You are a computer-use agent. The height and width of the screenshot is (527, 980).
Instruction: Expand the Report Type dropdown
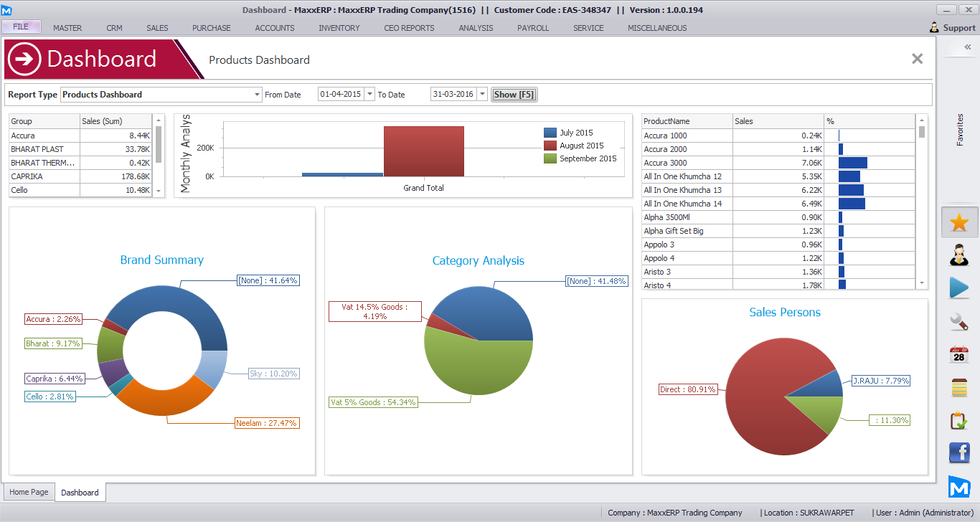pos(258,95)
